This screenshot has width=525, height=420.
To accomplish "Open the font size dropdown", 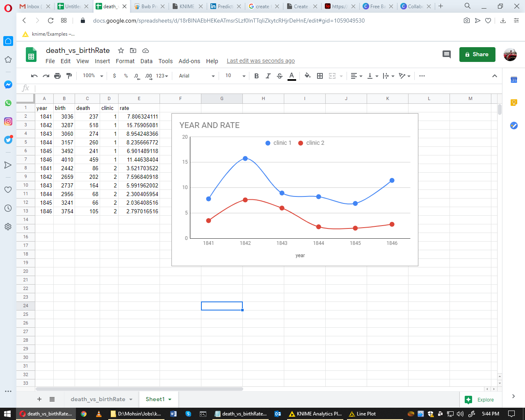I will coord(235,76).
